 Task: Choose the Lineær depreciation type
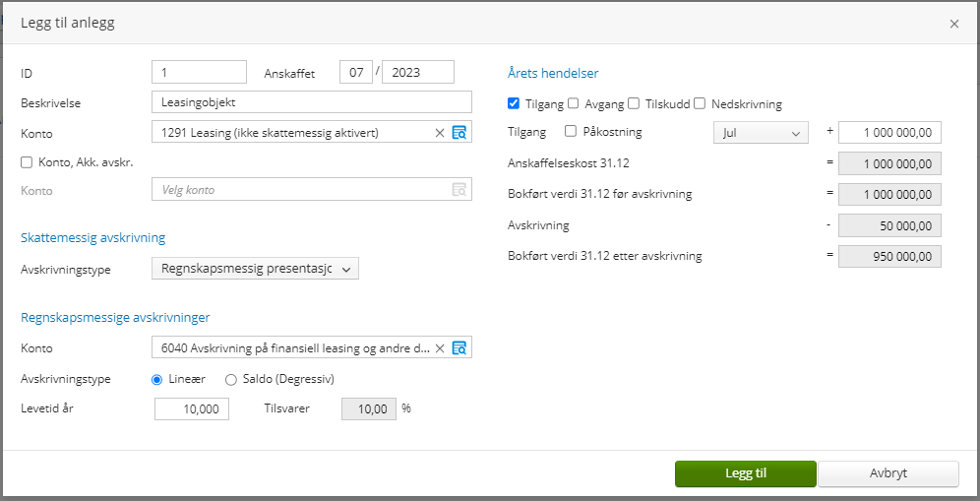point(157,380)
